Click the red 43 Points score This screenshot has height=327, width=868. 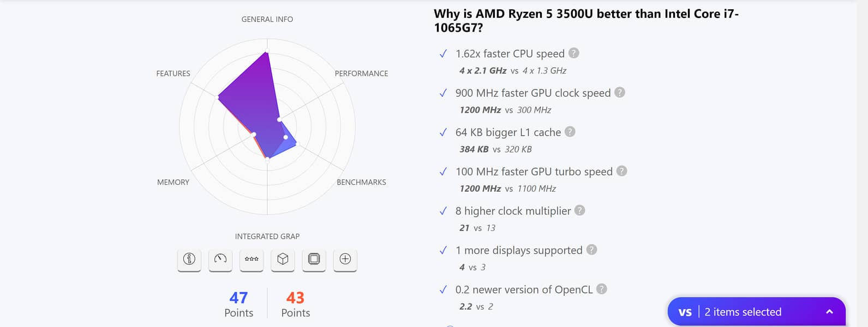click(x=295, y=304)
